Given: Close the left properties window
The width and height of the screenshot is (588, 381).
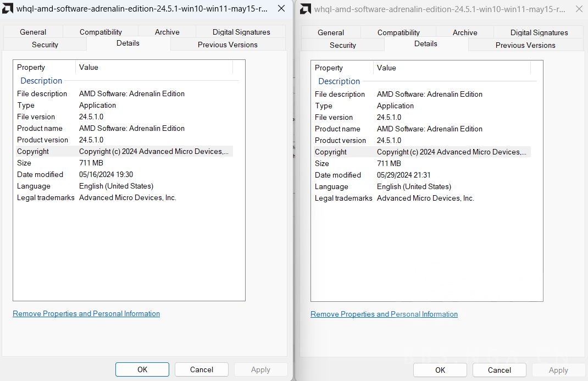Looking at the screenshot, I should click(281, 9).
